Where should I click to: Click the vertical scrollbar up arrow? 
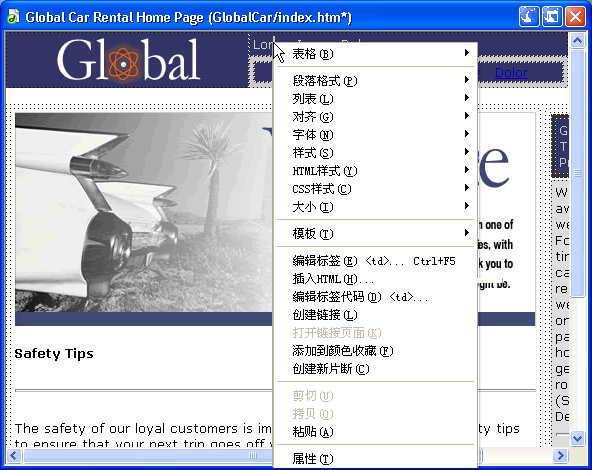coord(577,40)
